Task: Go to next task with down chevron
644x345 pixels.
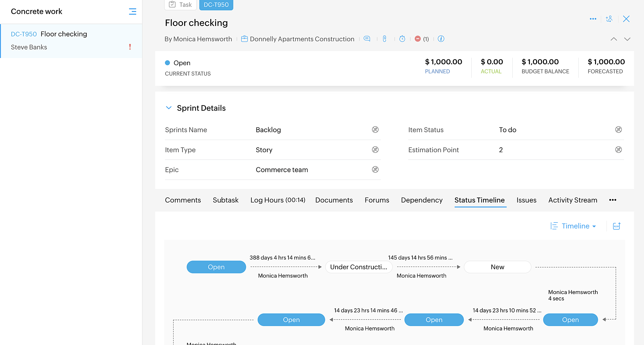Action: 627,39
